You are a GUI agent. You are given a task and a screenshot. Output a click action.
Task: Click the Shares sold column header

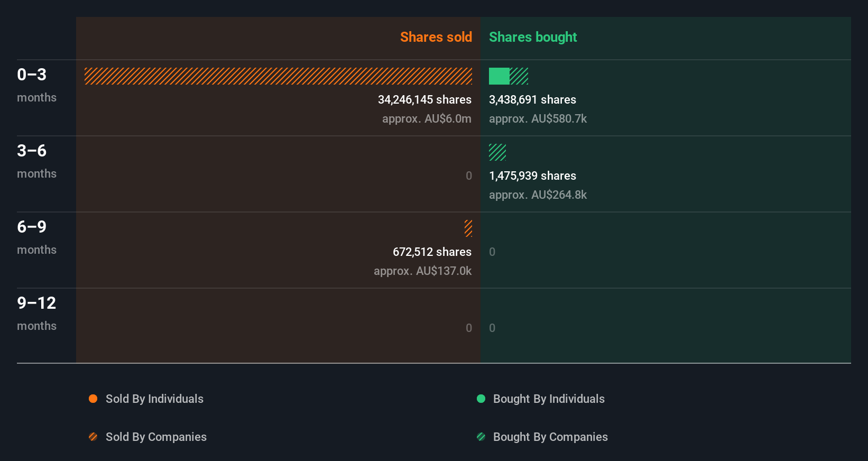(436, 37)
